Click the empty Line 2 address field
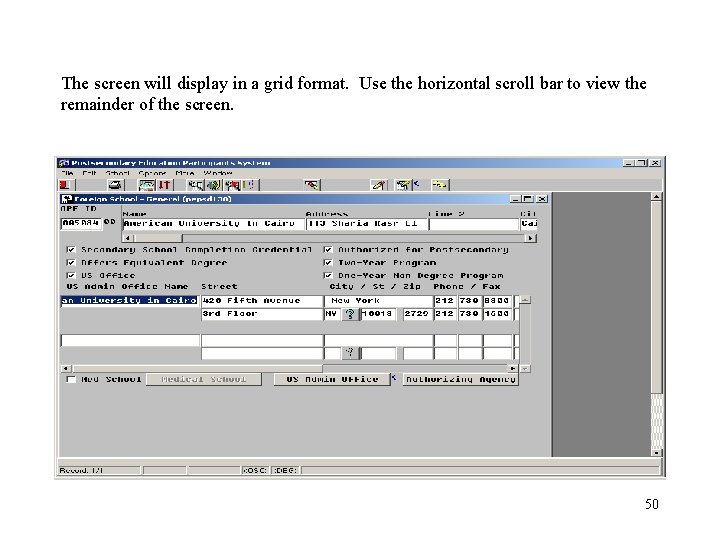This screenshot has width=720, height=540. tap(474, 224)
